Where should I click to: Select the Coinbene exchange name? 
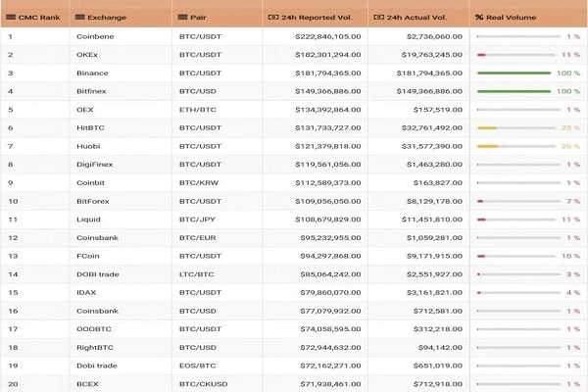pos(95,36)
